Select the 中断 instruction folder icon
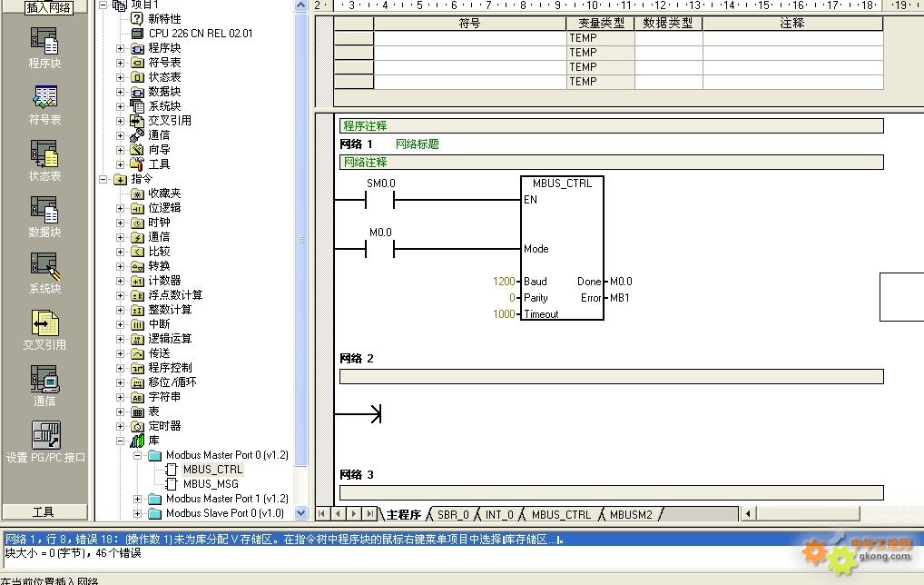The height and width of the screenshot is (585, 924). [x=137, y=324]
